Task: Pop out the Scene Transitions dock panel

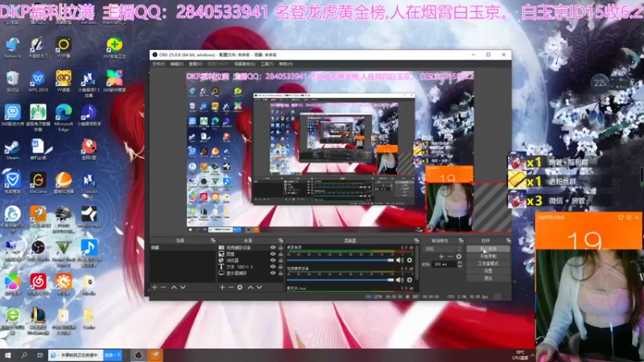Action: pyautogui.click(x=460, y=241)
